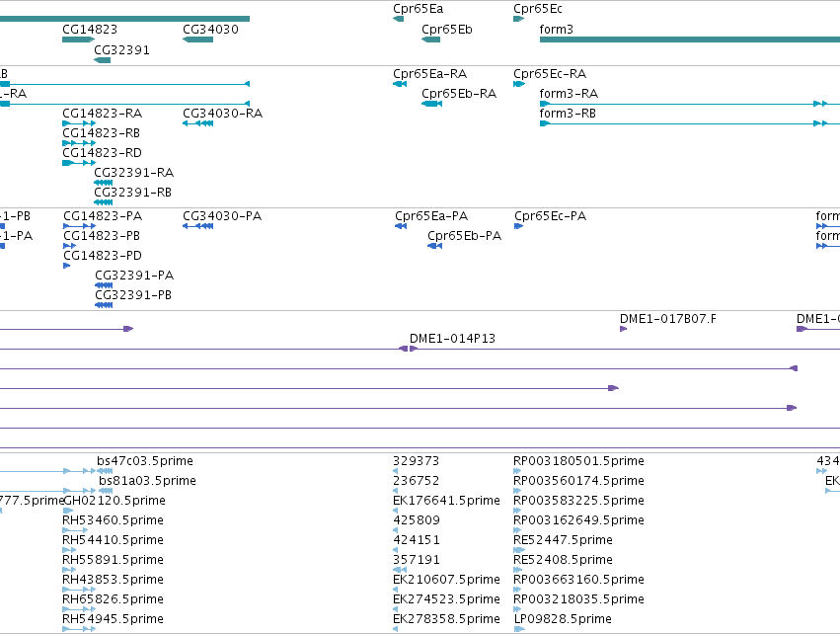The height and width of the screenshot is (634, 840).
Task: Select transcript label form3-RB
Action: pos(568,114)
